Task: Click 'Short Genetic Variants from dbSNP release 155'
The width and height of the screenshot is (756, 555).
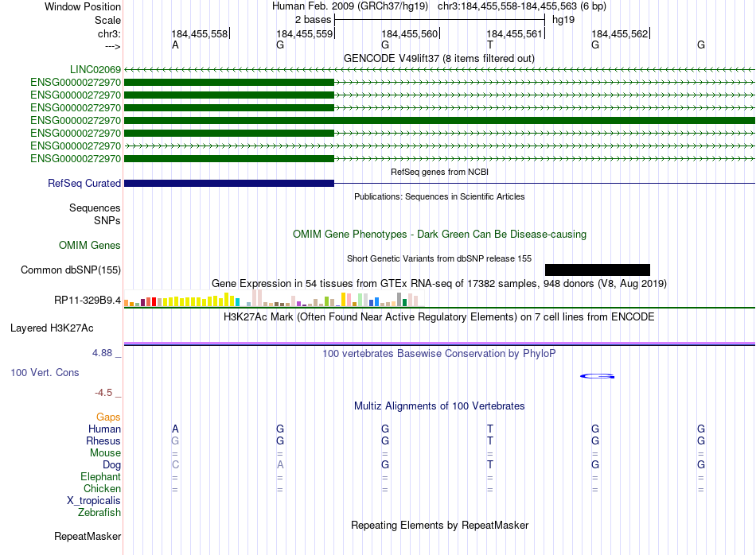Action: coord(439,258)
